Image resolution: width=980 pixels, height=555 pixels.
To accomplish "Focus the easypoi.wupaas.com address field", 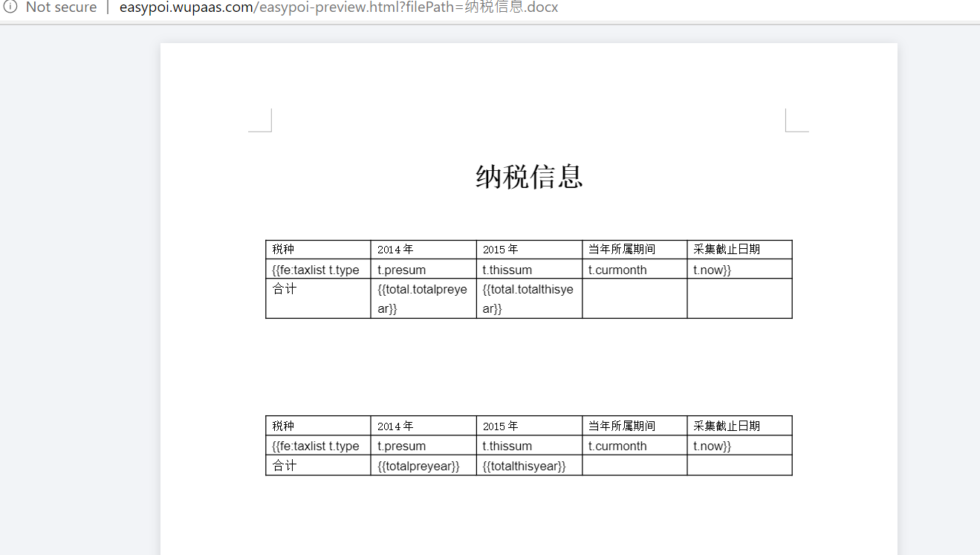I will click(339, 7).
